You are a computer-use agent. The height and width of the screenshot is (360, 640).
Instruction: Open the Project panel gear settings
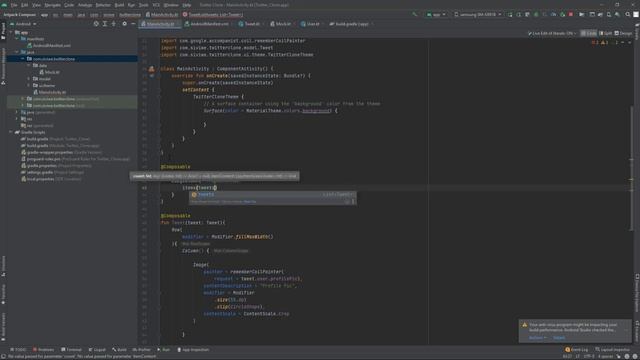pos(124,24)
